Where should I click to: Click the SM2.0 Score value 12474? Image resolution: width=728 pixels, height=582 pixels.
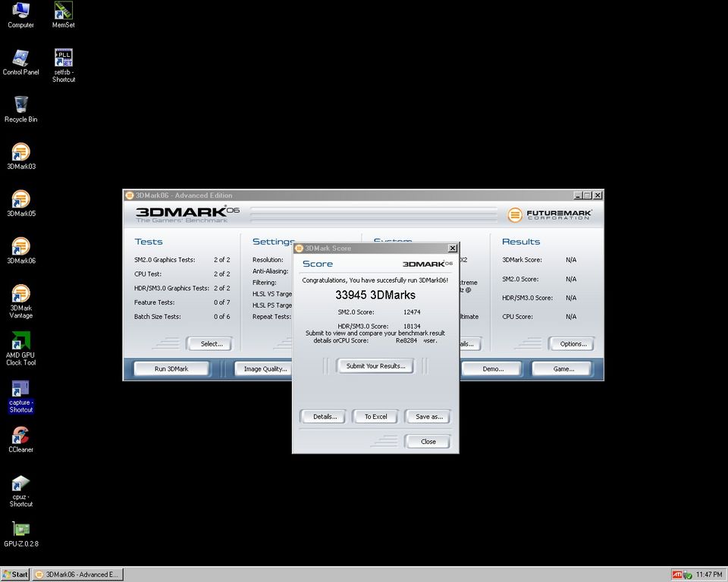[x=412, y=312]
